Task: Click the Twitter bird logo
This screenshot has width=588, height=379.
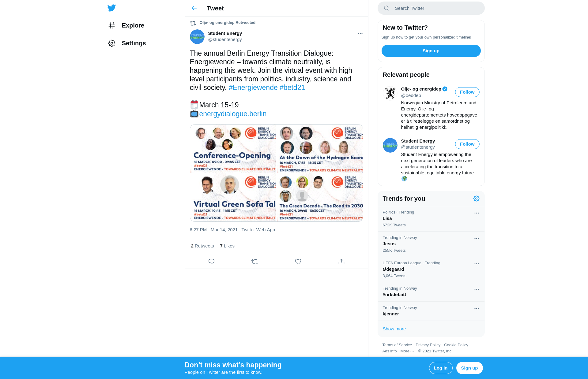Action: point(111,8)
